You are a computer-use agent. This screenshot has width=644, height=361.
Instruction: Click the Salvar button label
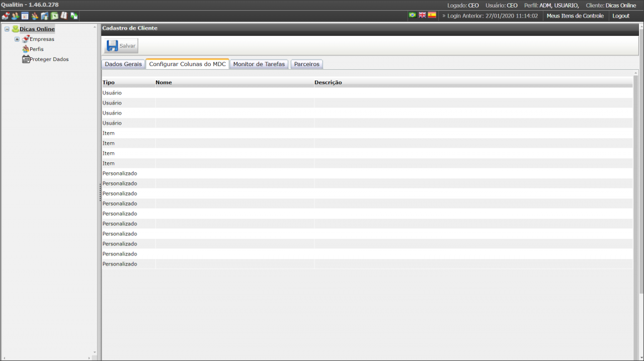point(127,45)
